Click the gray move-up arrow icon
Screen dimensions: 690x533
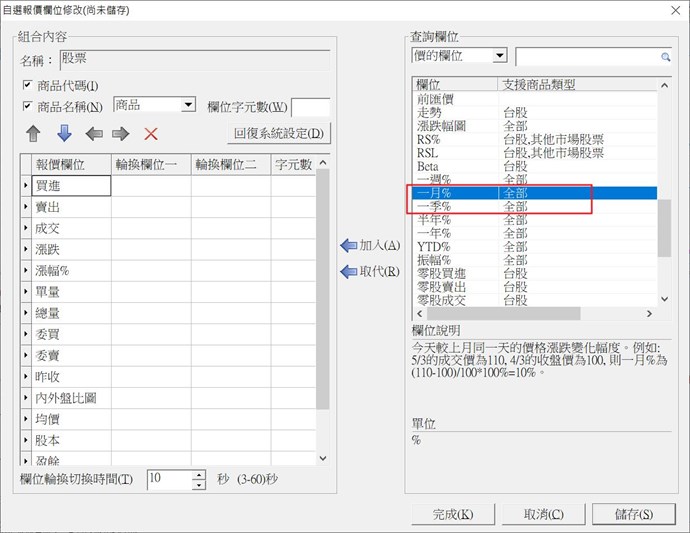coord(33,134)
